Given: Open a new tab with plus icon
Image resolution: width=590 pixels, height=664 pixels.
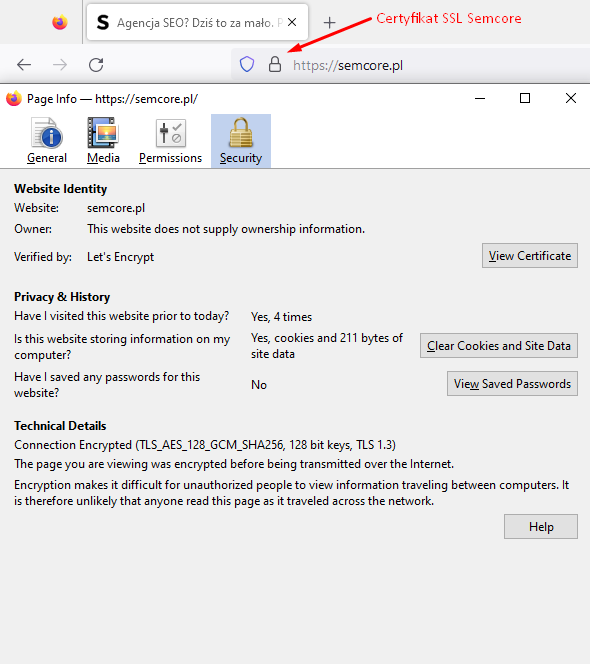Looking at the screenshot, I should pyautogui.click(x=329, y=22).
